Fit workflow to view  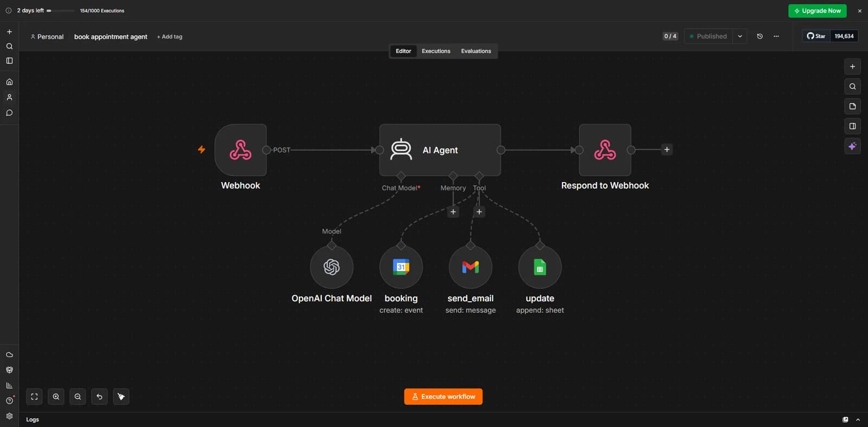[34, 397]
